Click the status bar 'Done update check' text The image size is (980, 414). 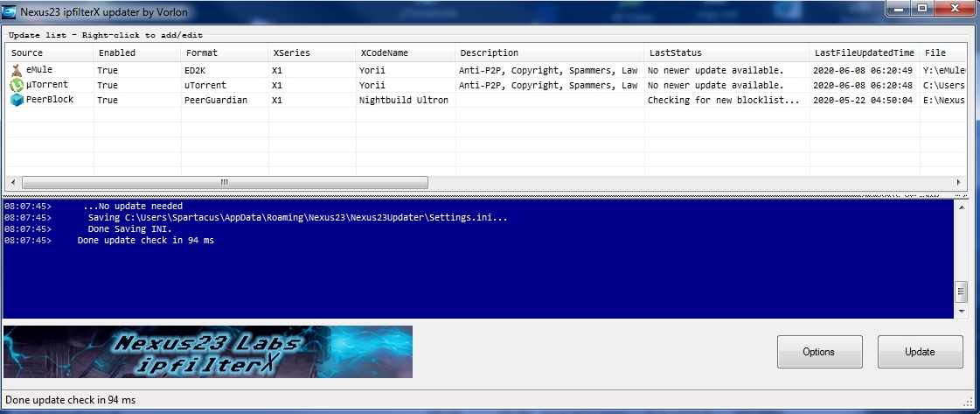[x=71, y=400]
